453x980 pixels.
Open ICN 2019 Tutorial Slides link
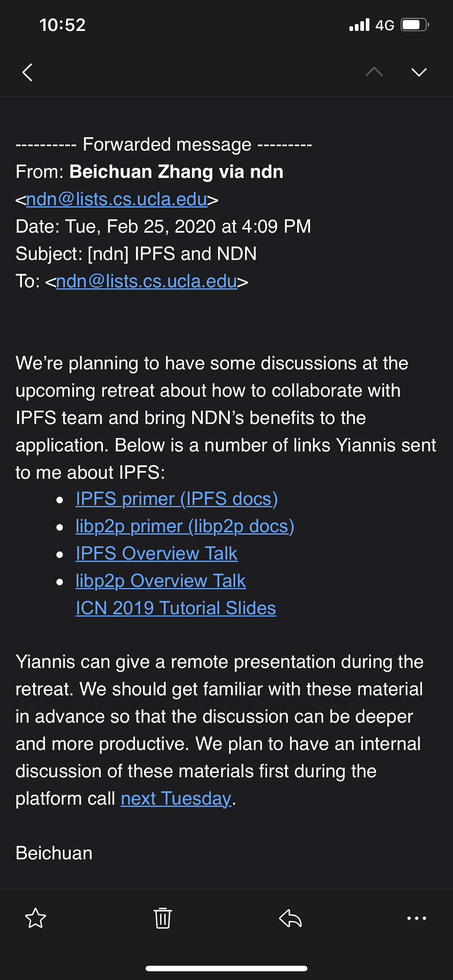(176, 608)
